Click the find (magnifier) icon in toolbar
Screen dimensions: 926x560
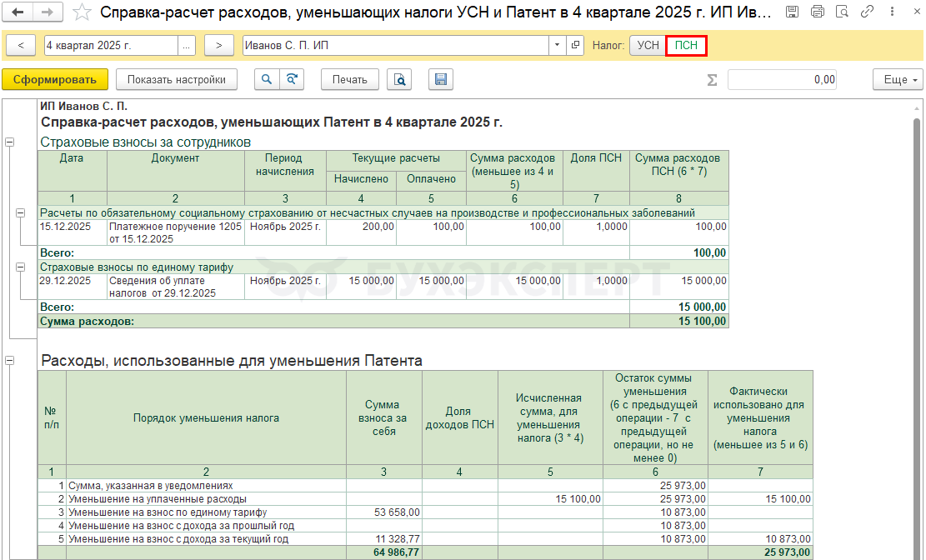coord(266,80)
